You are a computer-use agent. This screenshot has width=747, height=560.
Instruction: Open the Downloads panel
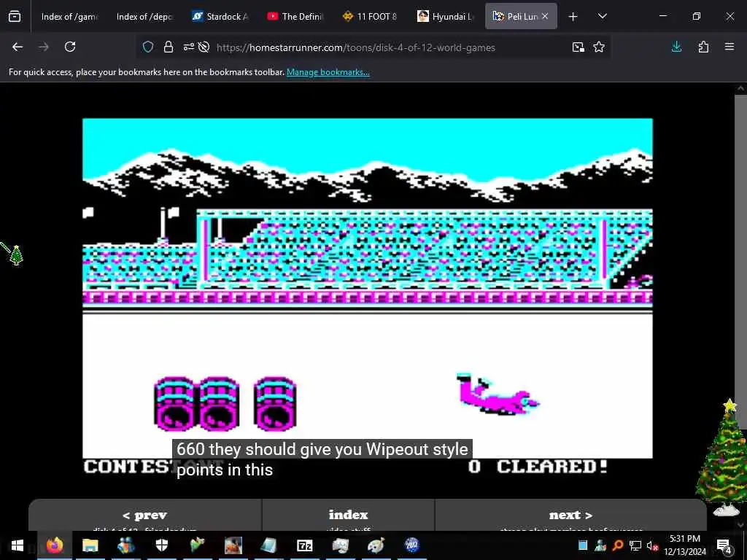point(676,47)
